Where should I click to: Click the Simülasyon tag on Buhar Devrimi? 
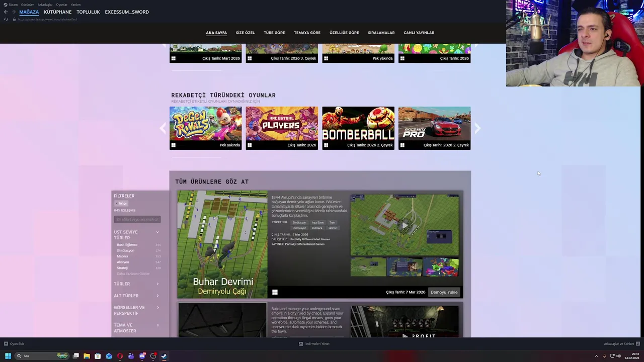[x=299, y=222]
